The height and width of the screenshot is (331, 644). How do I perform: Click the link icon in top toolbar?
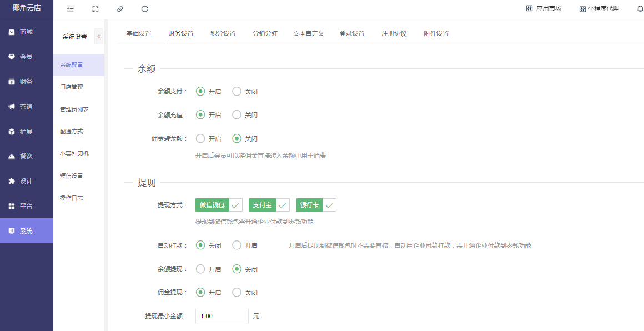(x=120, y=9)
